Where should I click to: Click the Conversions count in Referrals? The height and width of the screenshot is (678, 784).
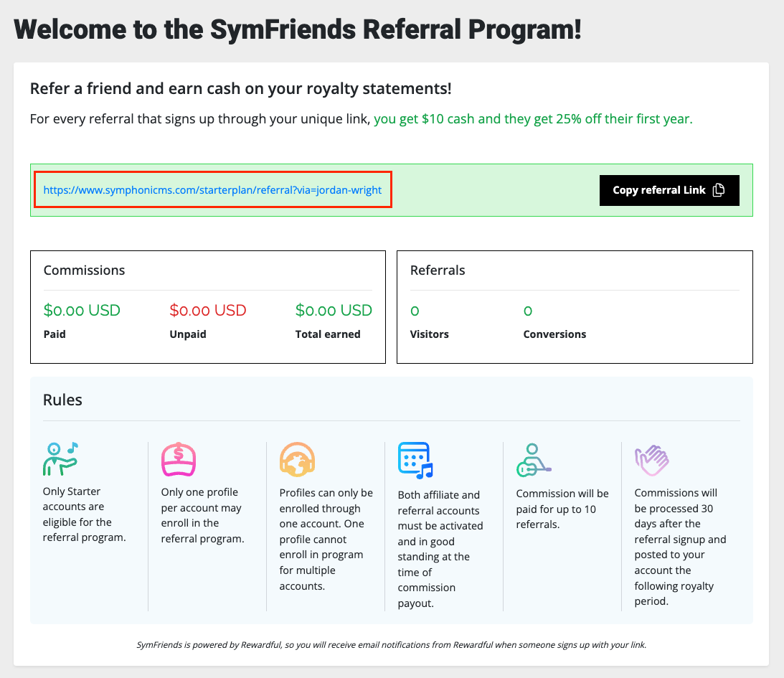[528, 311]
